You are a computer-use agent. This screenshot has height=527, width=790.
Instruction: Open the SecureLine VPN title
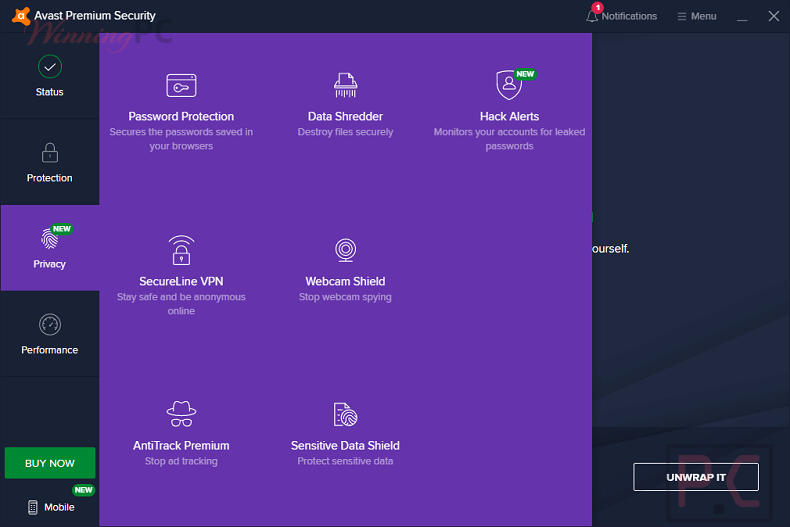pyautogui.click(x=181, y=282)
